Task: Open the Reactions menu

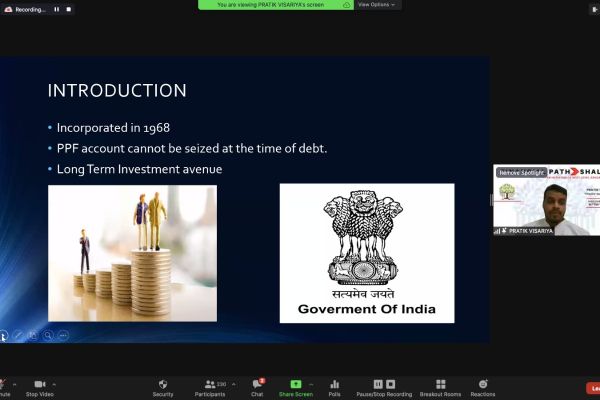Action: click(x=482, y=386)
